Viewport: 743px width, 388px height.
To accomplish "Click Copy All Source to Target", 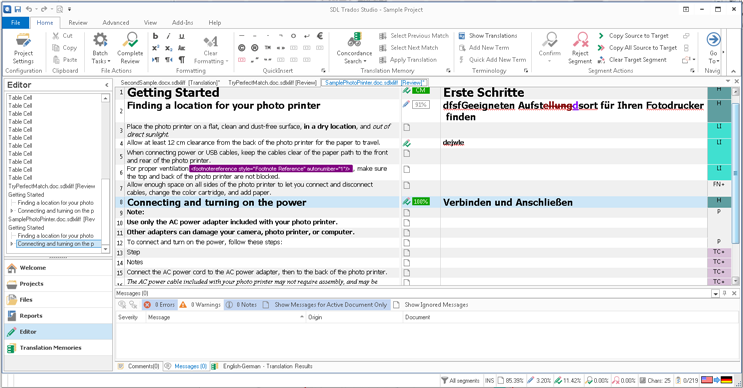I will pos(637,48).
